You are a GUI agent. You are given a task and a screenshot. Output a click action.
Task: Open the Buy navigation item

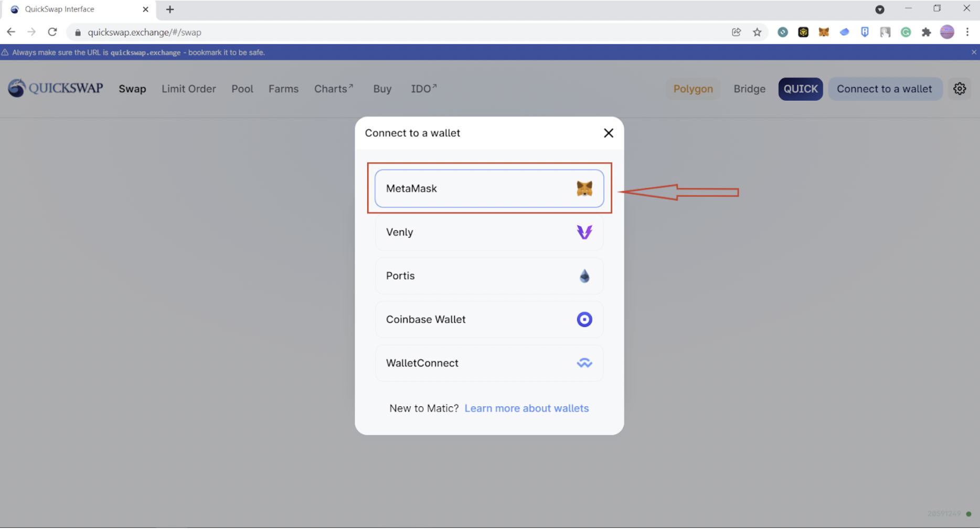382,89
